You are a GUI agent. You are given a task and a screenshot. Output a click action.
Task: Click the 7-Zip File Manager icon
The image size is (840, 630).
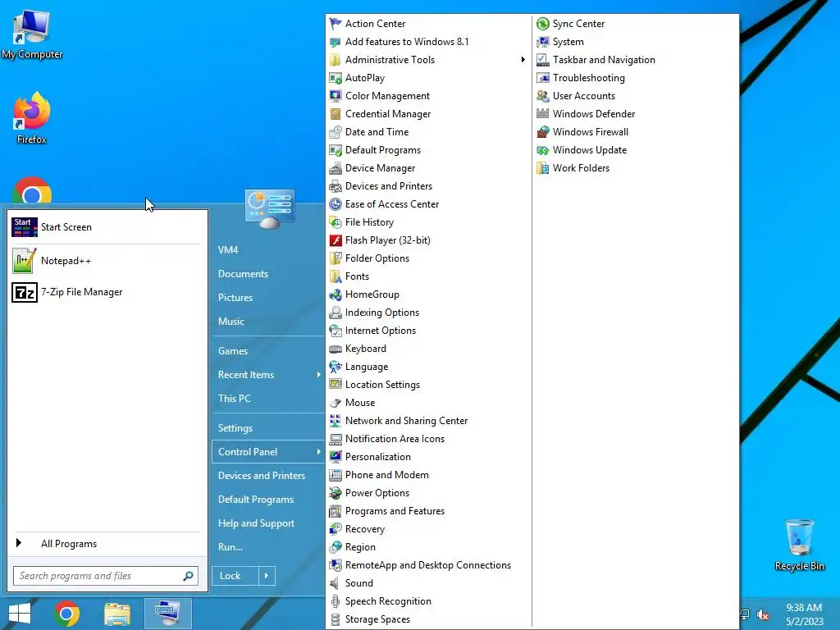[x=24, y=293]
